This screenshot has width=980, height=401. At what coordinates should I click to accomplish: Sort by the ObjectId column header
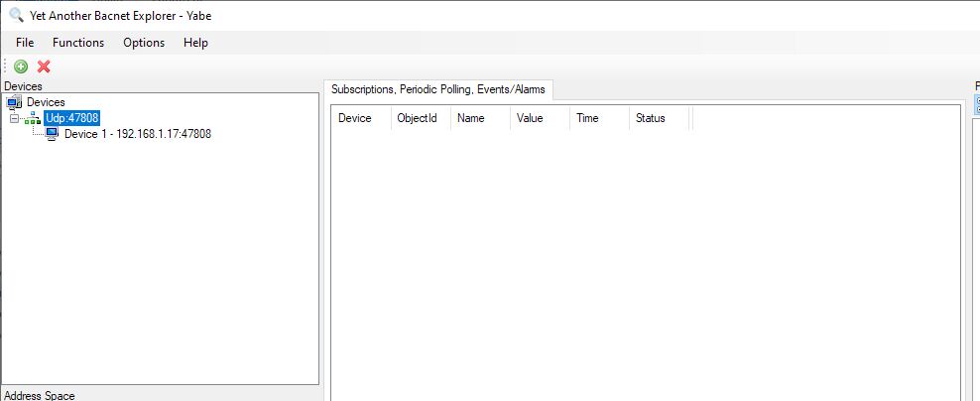(417, 118)
